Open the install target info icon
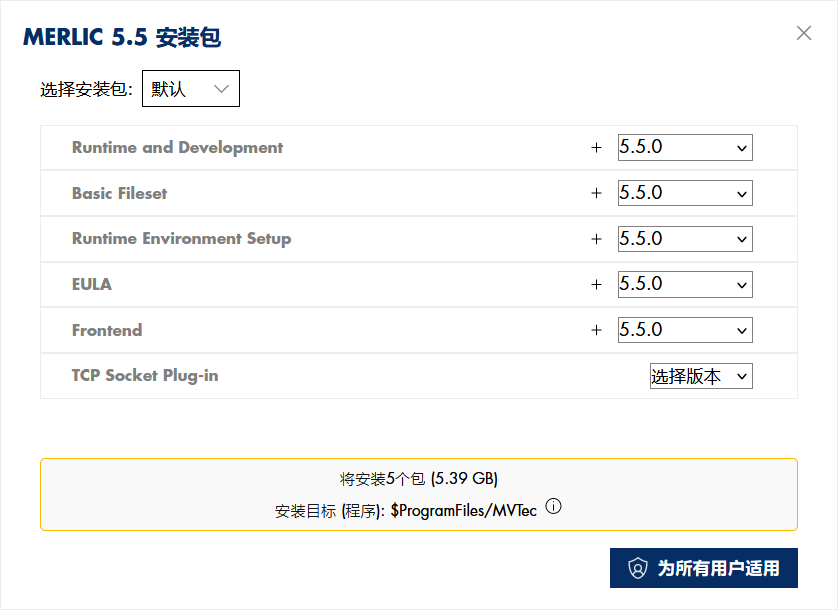 tap(553, 507)
